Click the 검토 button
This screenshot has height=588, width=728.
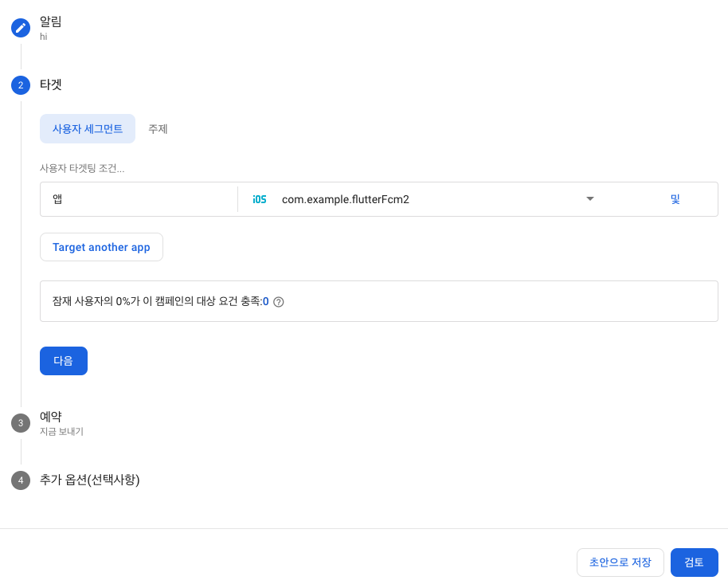pos(694,563)
